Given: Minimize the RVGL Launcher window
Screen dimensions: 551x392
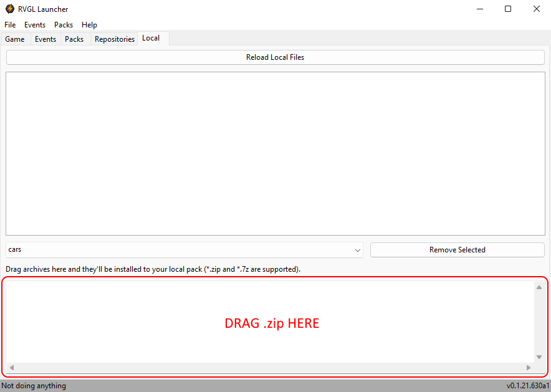Looking at the screenshot, I should pyautogui.click(x=480, y=9).
